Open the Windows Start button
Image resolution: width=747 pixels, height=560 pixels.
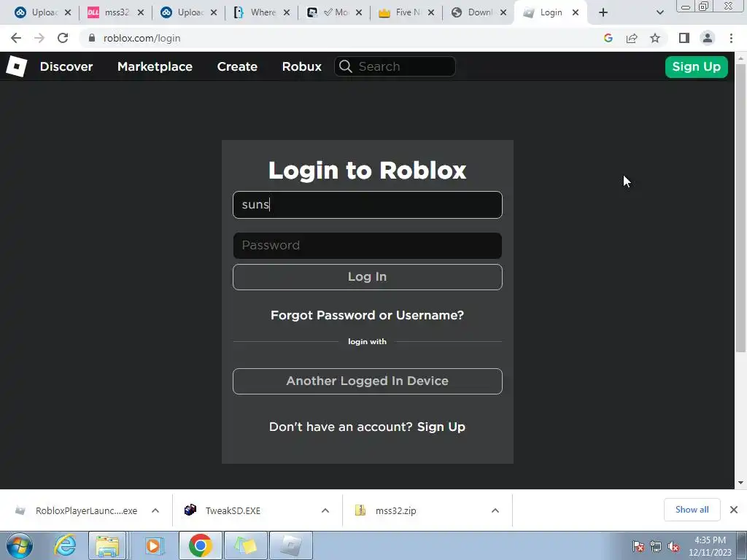click(x=19, y=545)
